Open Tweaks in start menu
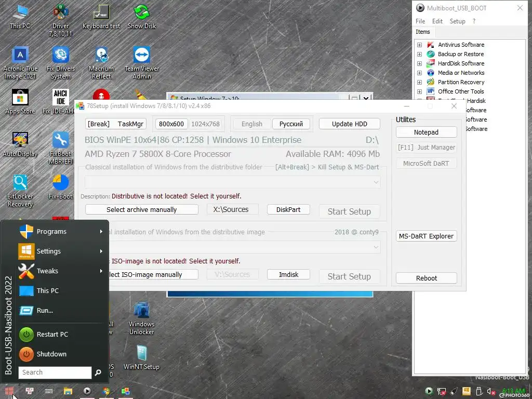This screenshot has width=532, height=399. (61, 271)
